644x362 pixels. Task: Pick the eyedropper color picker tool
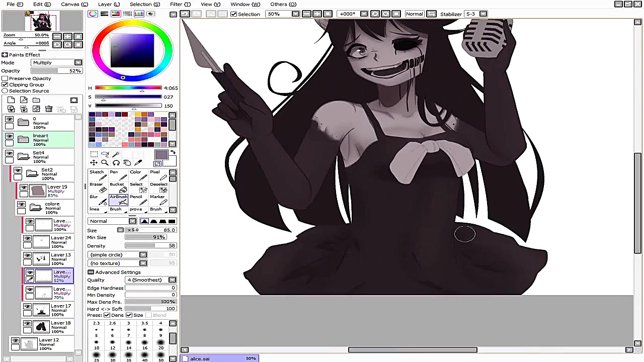pyautogui.click(x=138, y=163)
